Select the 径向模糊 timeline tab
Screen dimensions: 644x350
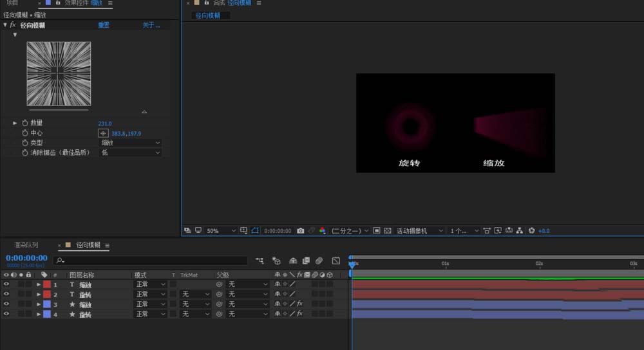click(88, 245)
